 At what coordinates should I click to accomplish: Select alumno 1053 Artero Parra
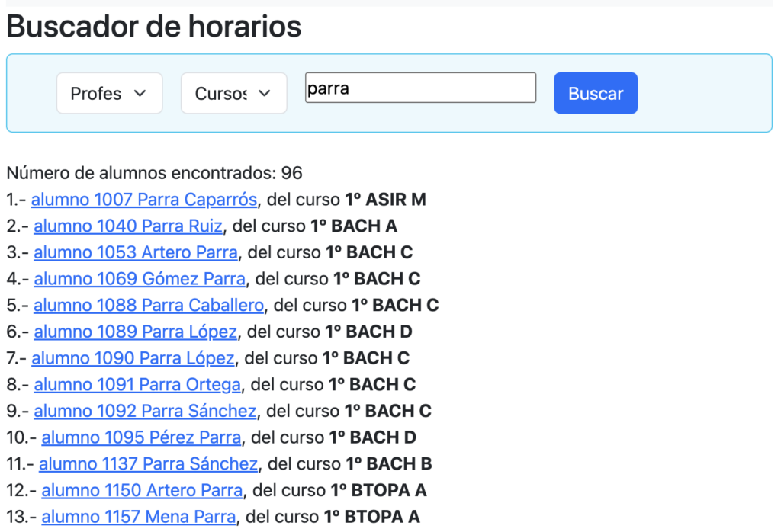coord(136,252)
